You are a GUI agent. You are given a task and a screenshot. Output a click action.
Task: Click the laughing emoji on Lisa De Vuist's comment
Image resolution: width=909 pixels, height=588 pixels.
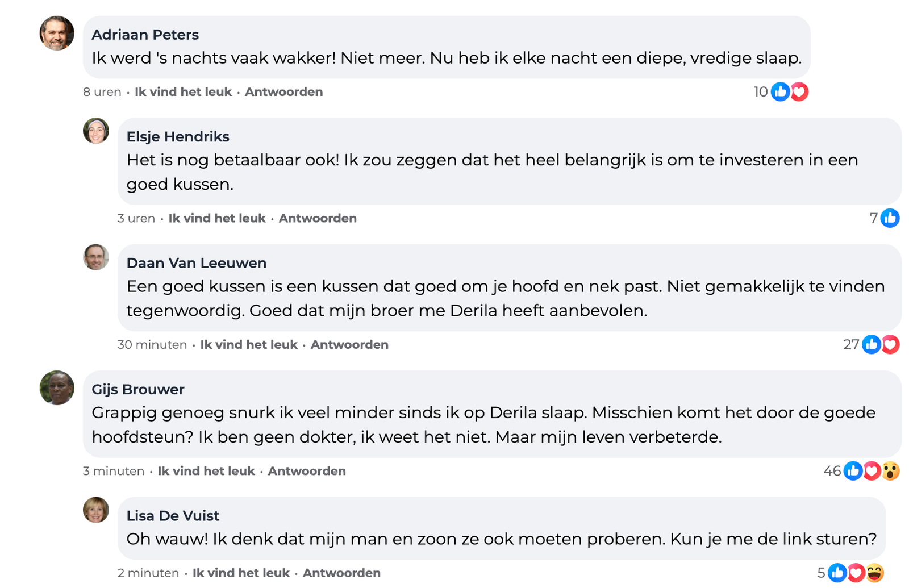(875, 573)
